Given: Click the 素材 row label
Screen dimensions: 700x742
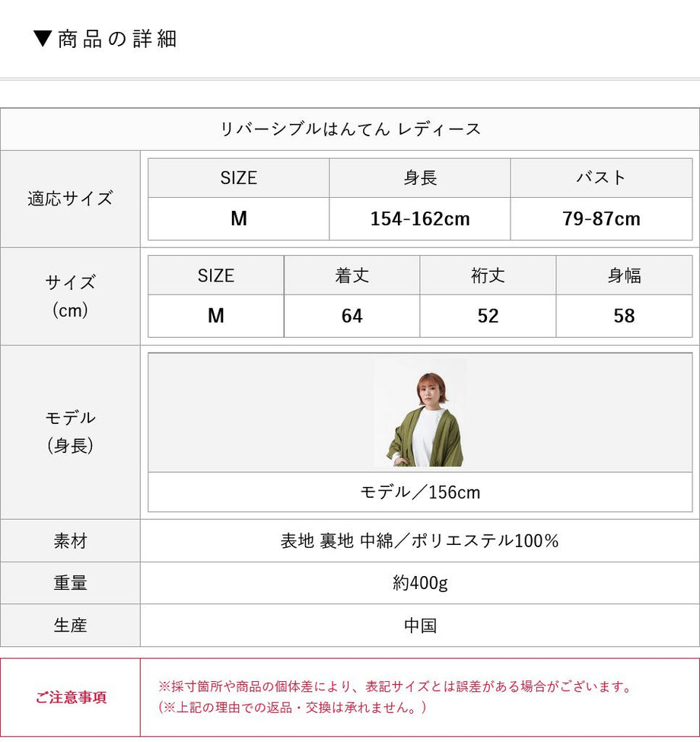Looking at the screenshot, I should [x=70, y=541].
